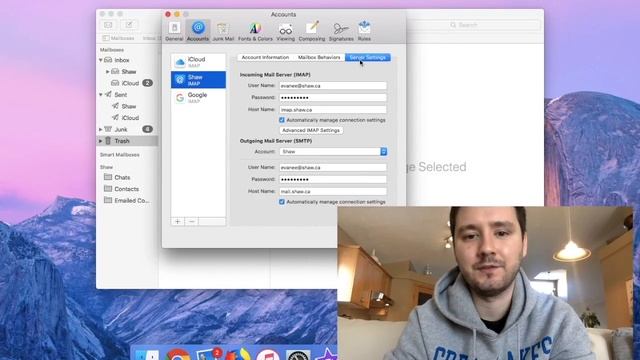Screen dimensions: 640x360
Task: Collapse the Inbox disclosure triangle
Action: pos(101,60)
